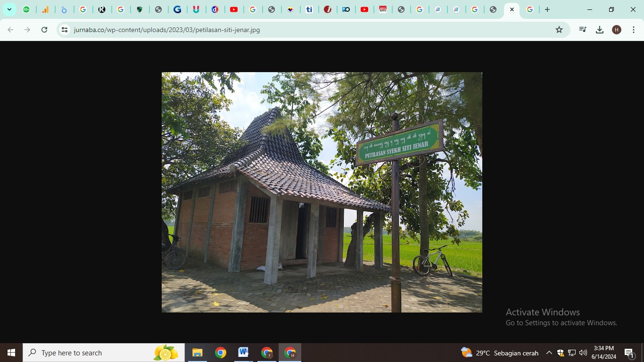The image size is (644, 362).
Task: Minimize the Chrome window
Action: click(x=590, y=9)
